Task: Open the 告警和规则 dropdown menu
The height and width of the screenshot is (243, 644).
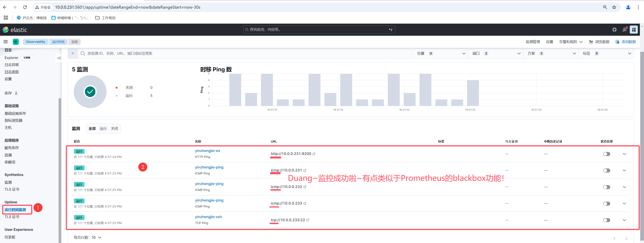Action: 571,42
